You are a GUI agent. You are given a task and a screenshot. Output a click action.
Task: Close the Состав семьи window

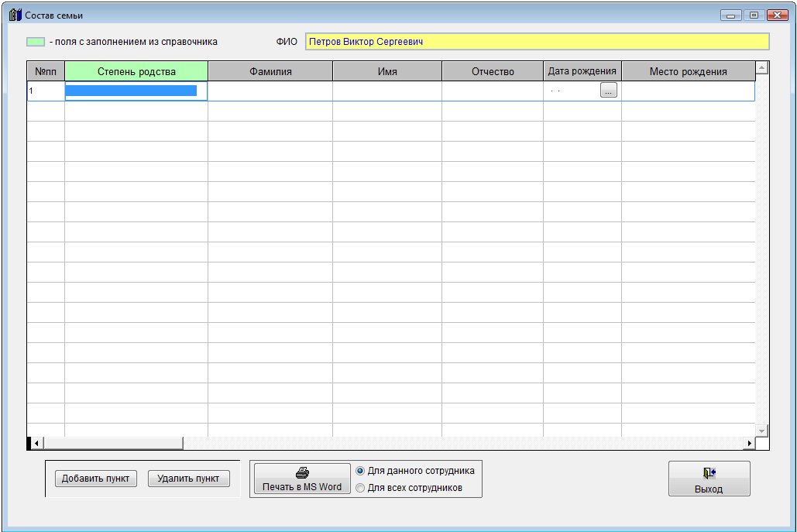click(777, 15)
